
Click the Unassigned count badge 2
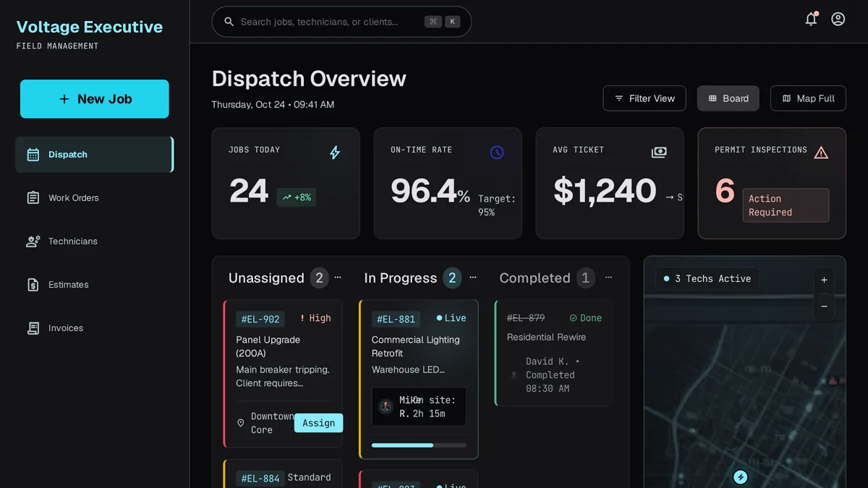click(319, 278)
